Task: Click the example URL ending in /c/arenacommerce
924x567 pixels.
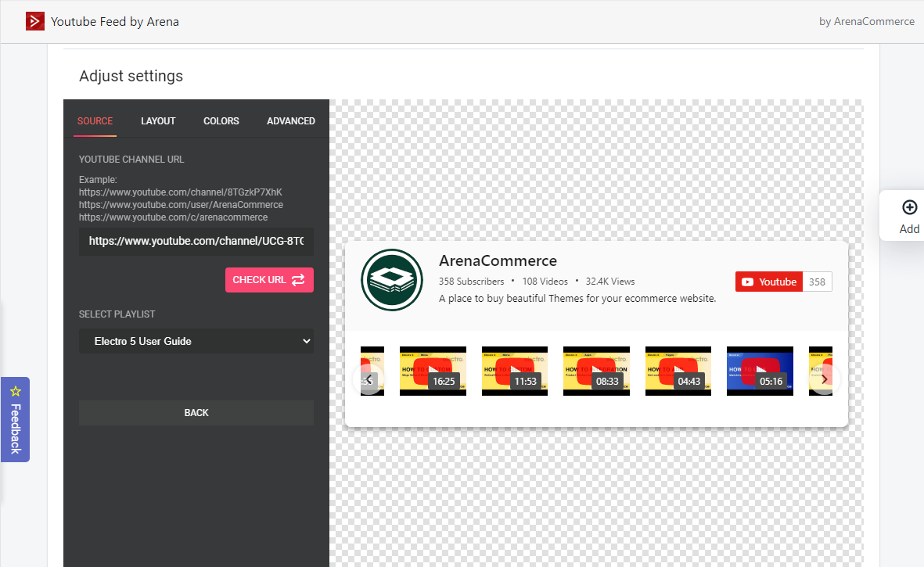Action: point(173,217)
